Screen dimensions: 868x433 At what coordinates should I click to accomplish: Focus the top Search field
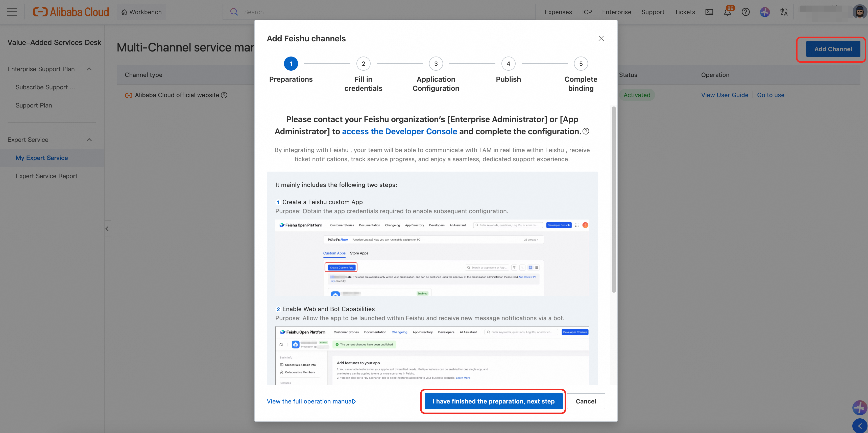(379, 12)
